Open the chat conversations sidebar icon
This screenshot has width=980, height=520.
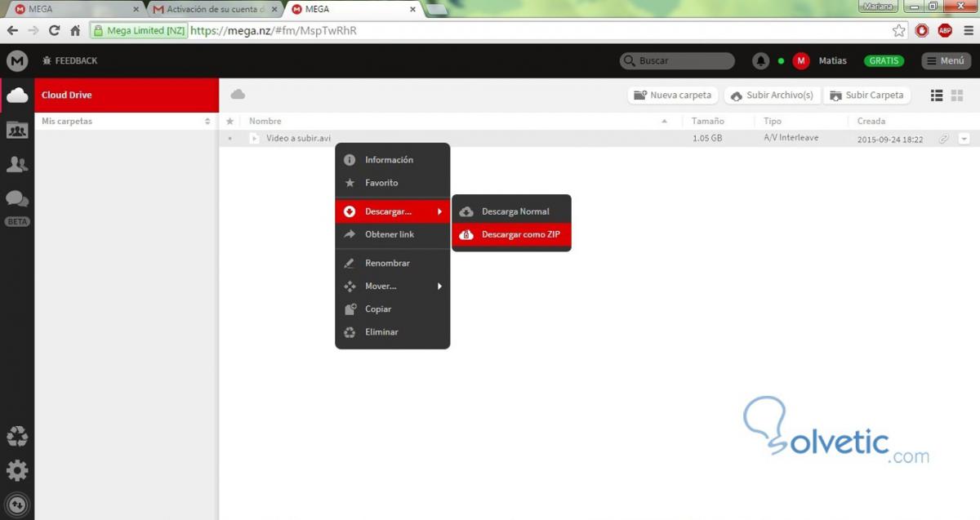[17, 199]
